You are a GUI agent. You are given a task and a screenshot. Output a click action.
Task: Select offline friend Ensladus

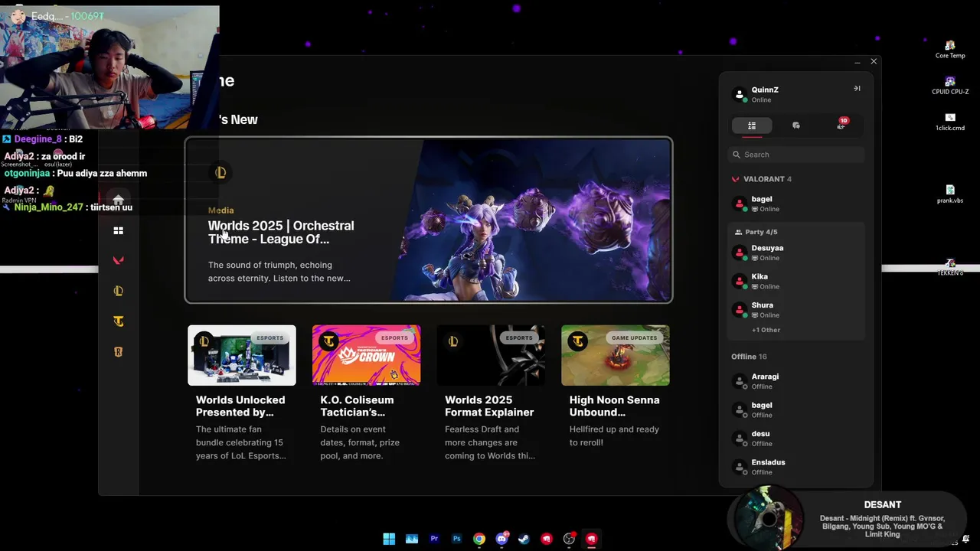(796, 467)
